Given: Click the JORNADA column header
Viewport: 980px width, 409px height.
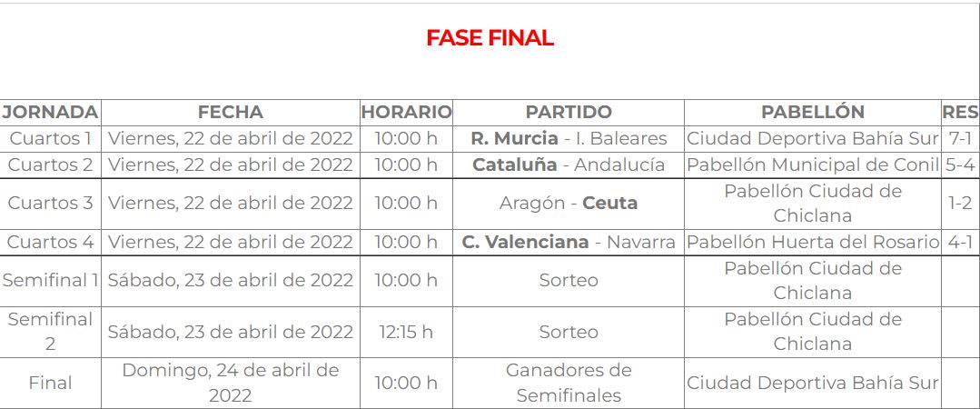Looking at the screenshot, I should coord(50,113).
